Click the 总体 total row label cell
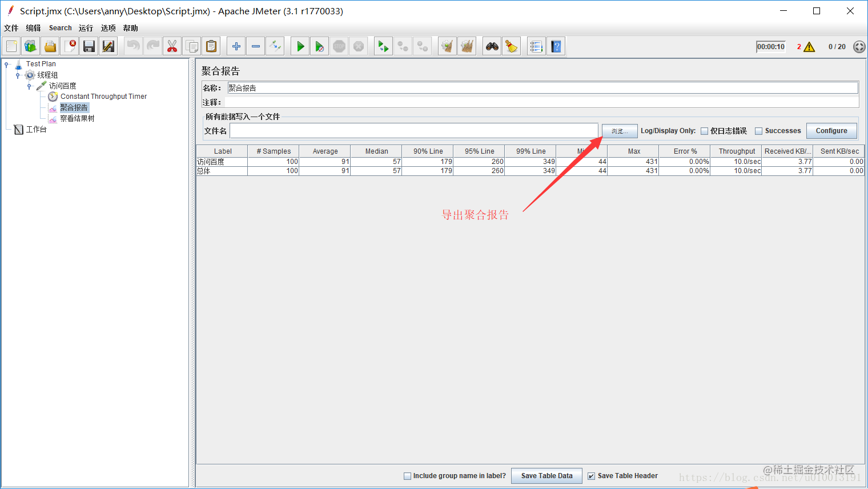Screen dimensions: 868x489 click(x=222, y=171)
